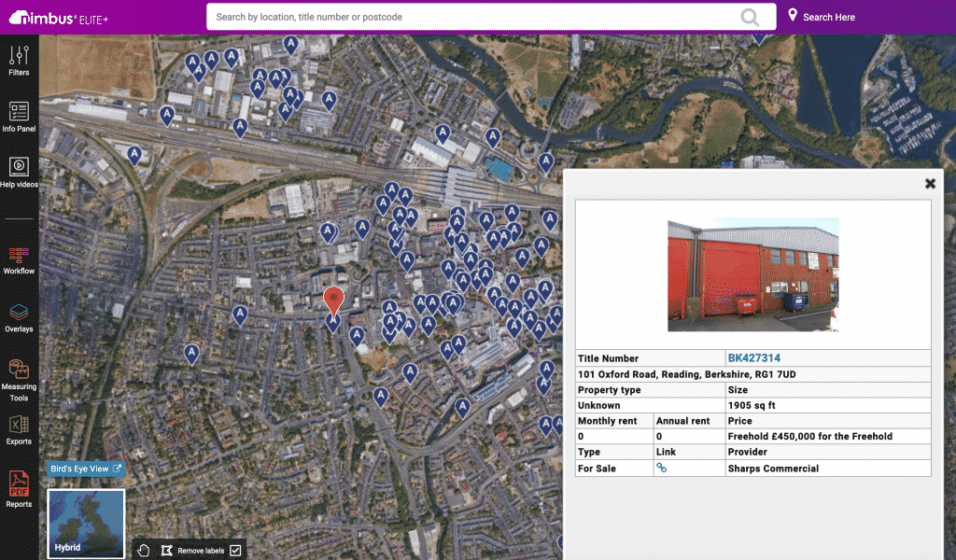Screen dimensions: 956x560
Task: Open the Filters panel
Action: click(19, 58)
